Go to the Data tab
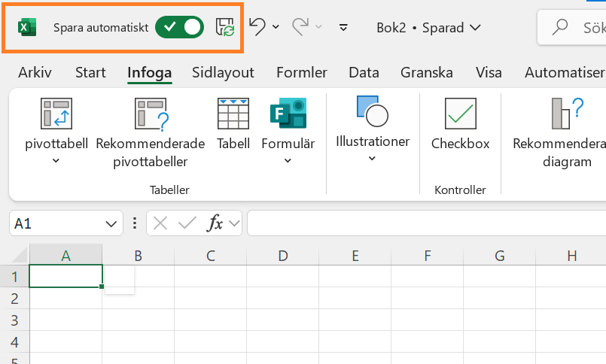Viewport: 606px width, 364px height. click(364, 72)
